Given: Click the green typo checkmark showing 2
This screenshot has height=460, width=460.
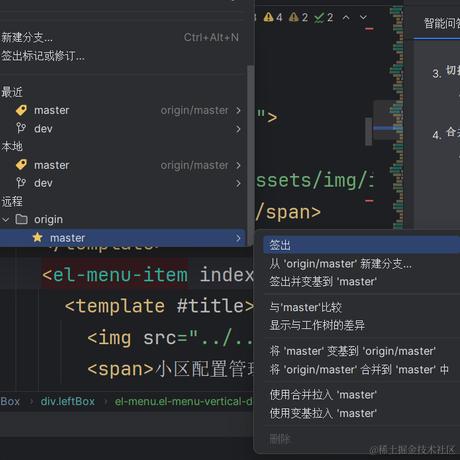Looking at the screenshot, I should pos(319,17).
